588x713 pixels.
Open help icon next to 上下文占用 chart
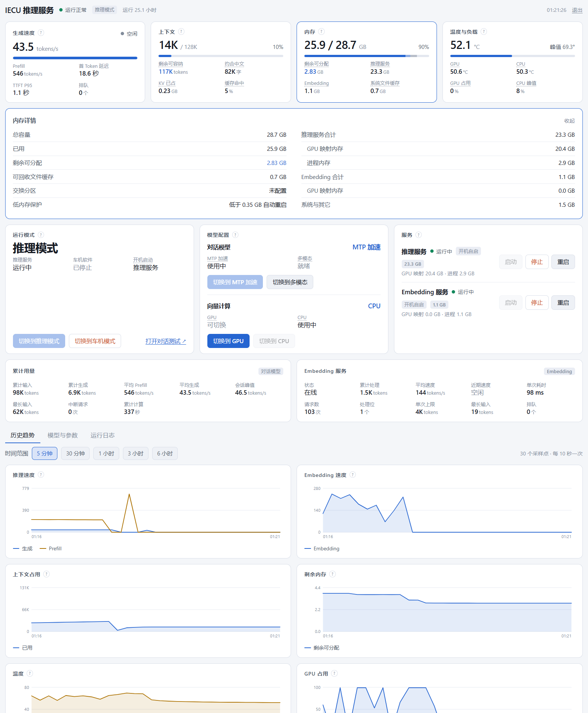tap(46, 574)
